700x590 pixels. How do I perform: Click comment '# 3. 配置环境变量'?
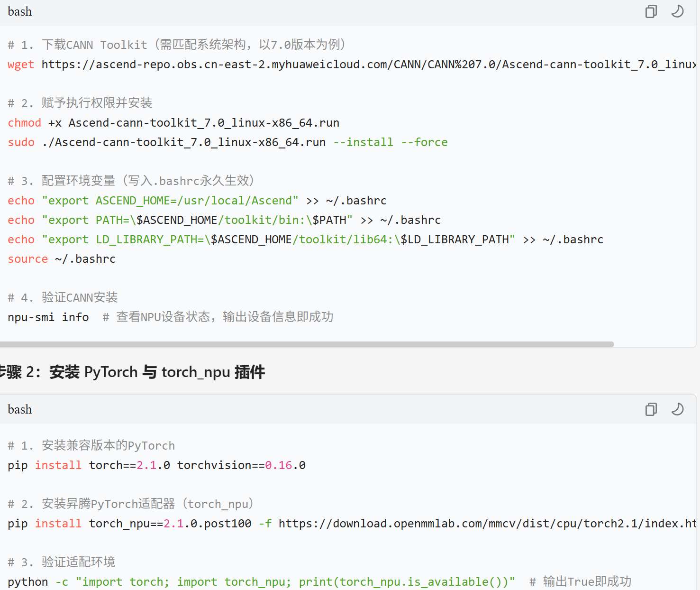(x=131, y=181)
